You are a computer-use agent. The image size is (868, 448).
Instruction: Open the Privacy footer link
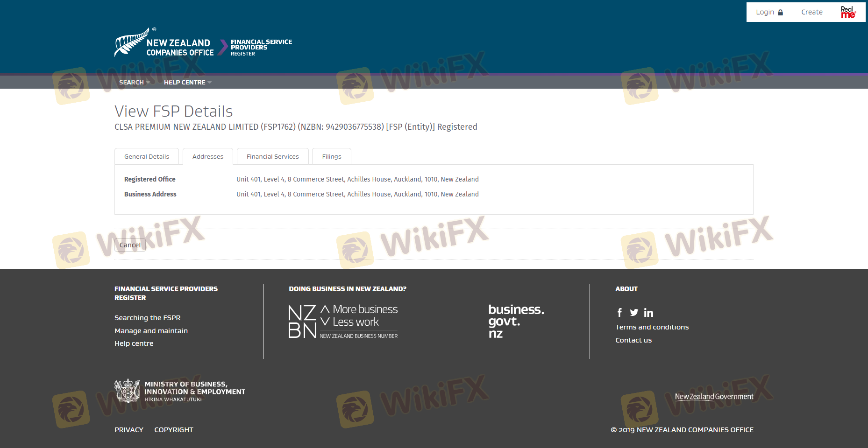pyautogui.click(x=129, y=430)
